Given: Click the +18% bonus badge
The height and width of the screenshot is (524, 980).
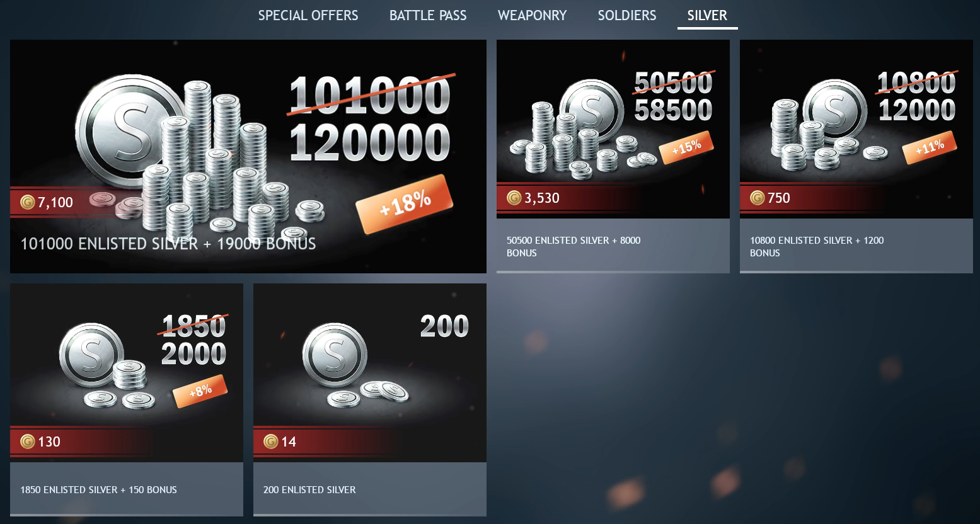Looking at the screenshot, I should tap(405, 203).
